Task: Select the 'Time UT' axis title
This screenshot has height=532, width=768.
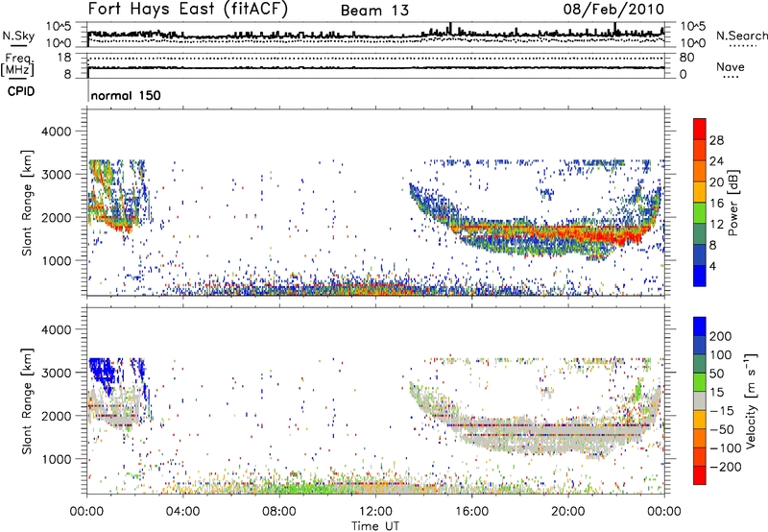Action: pos(375,526)
